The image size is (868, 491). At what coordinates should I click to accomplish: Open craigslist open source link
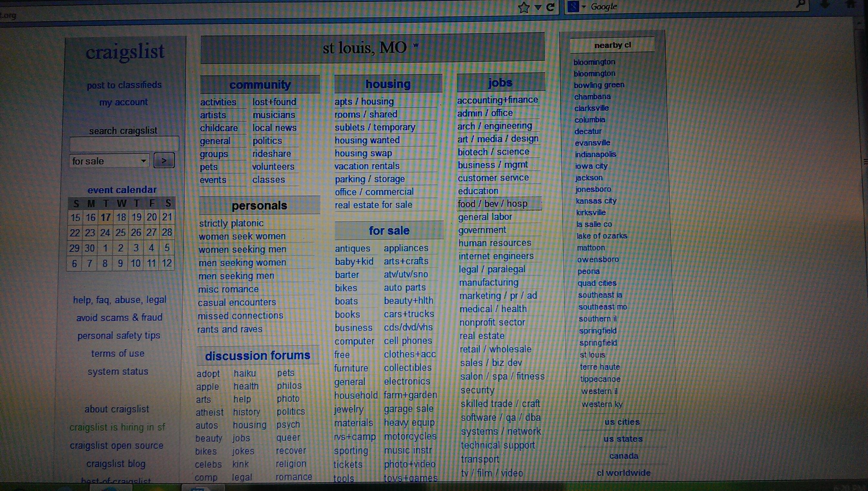117,445
